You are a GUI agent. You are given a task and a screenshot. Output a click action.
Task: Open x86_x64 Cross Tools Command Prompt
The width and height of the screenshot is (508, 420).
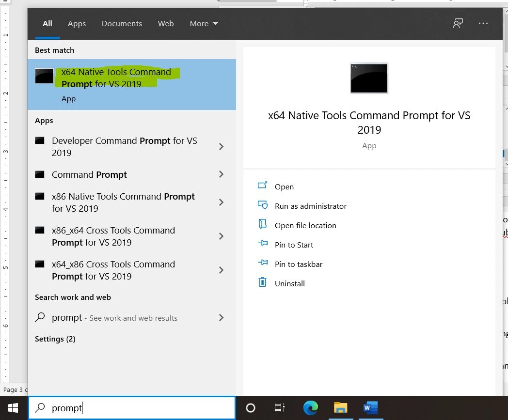tap(113, 236)
